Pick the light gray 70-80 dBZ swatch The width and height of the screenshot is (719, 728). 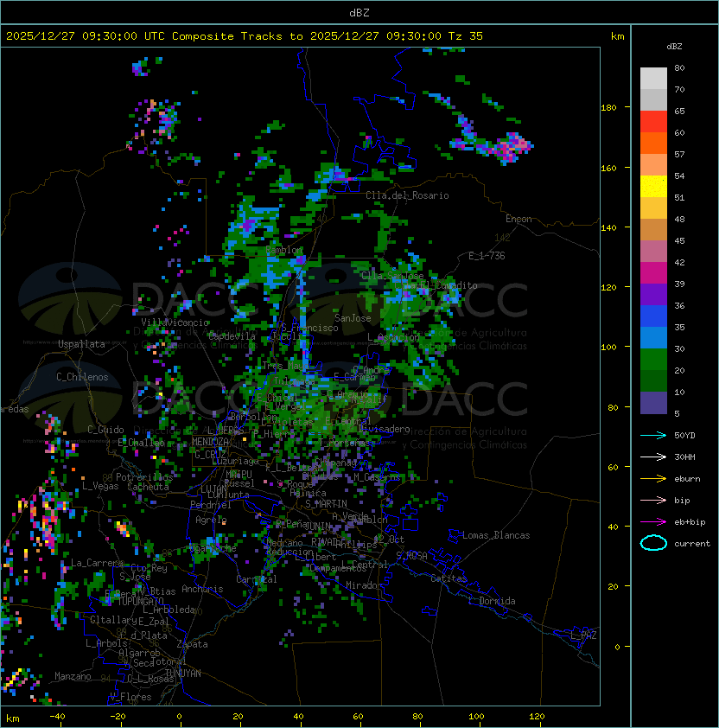(653, 79)
